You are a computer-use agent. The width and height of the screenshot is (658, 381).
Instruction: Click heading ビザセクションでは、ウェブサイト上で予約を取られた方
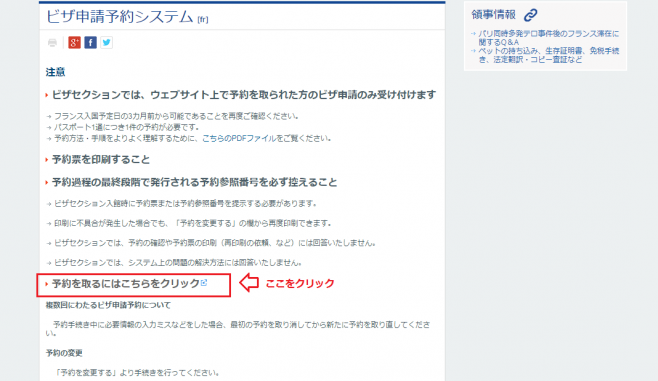(x=244, y=95)
